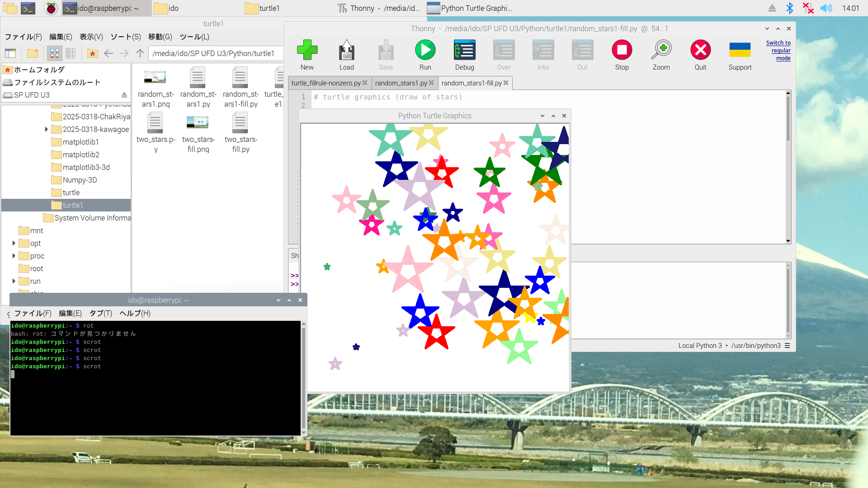
Task: Click the clock showing 14:01
Action: coord(850,8)
